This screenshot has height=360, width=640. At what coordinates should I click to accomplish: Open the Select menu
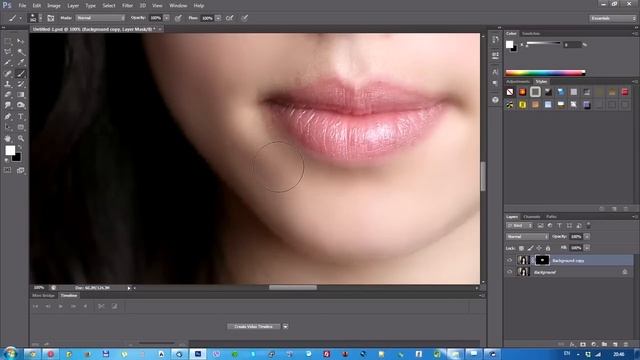point(109,6)
